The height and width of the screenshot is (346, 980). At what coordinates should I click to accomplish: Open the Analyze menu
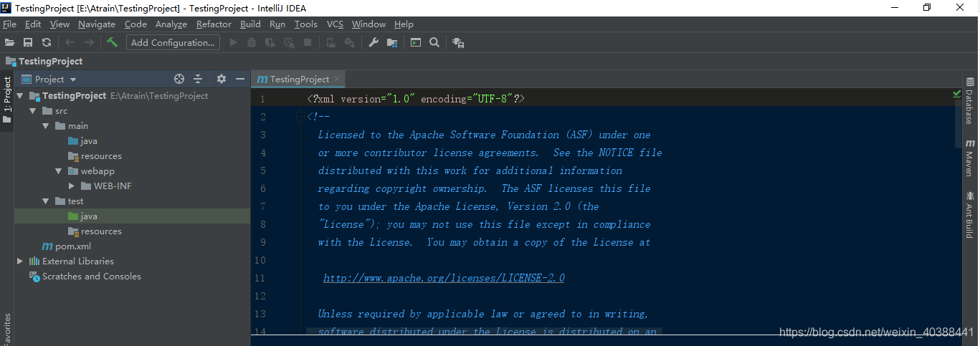171,24
